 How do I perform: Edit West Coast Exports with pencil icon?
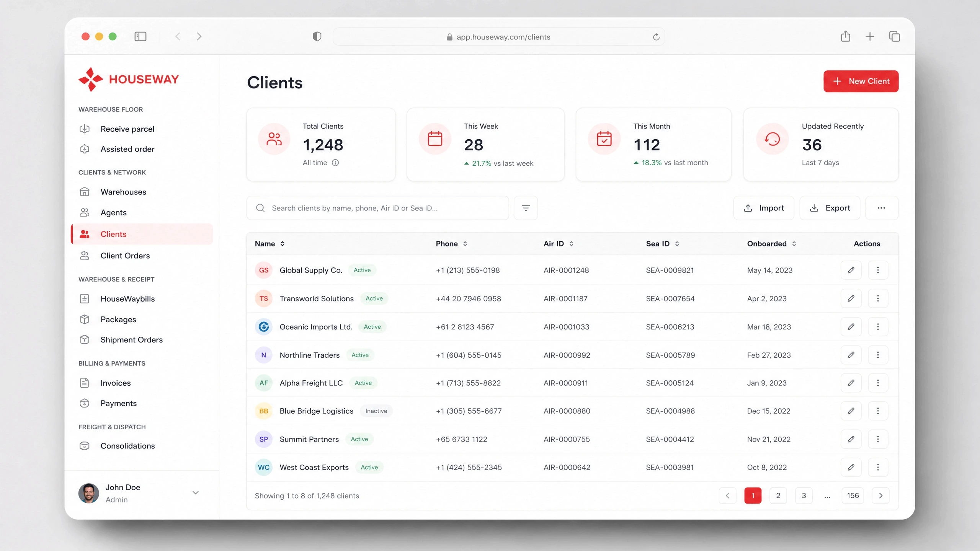coord(851,467)
